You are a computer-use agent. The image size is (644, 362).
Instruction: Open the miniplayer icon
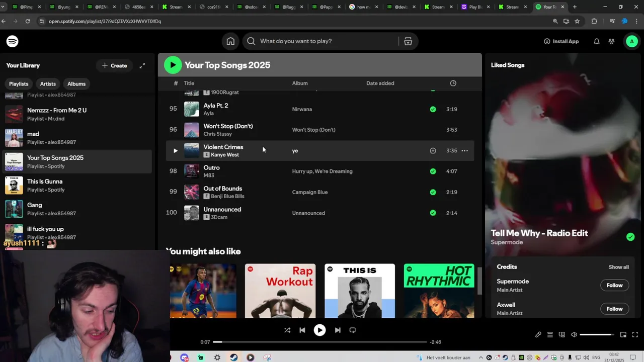(623, 335)
